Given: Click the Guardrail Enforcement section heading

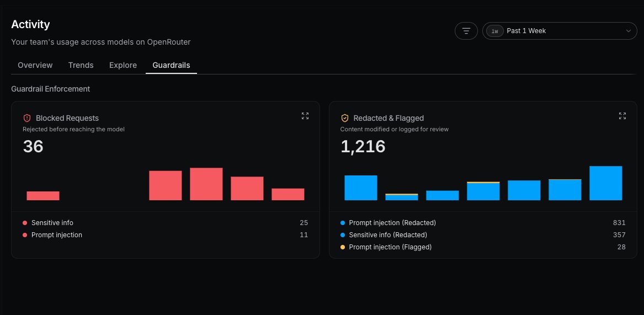Looking at the screenshot, I should pos(51,89).
